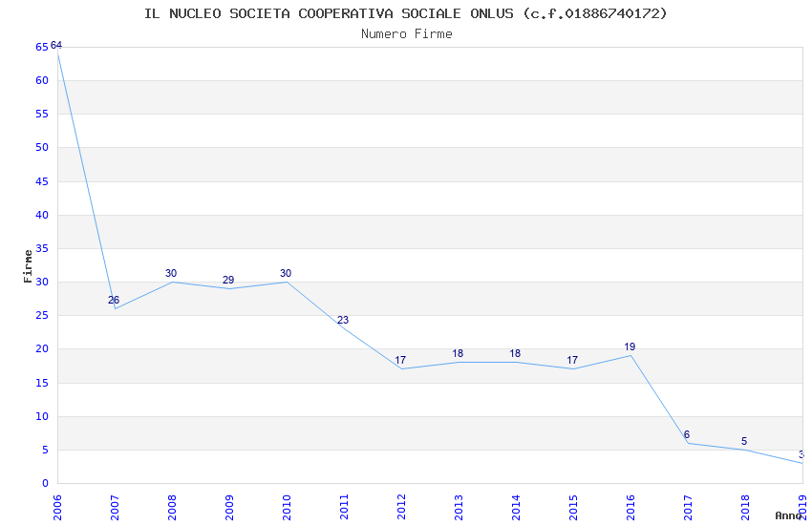This screenshot has width=812, height=525.
Task: Select data label 29 above 2009
Action: tap(228, 280)
